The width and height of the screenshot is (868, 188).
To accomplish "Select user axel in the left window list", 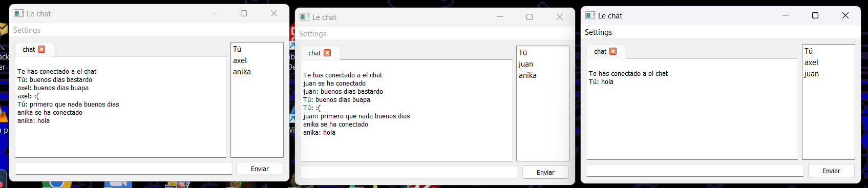I will 240,60.
